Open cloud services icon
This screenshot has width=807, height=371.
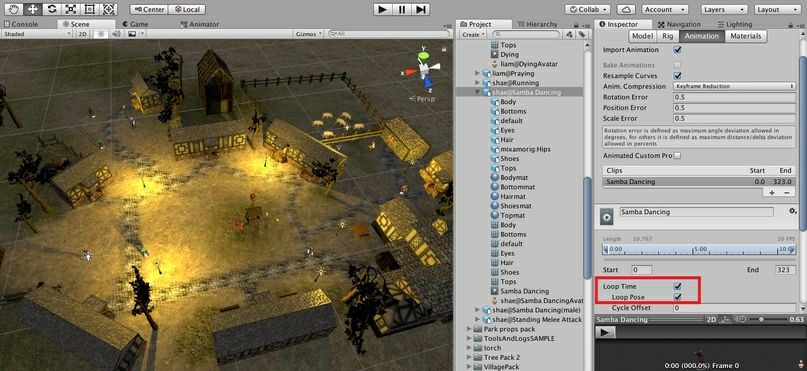pos(626,9)
